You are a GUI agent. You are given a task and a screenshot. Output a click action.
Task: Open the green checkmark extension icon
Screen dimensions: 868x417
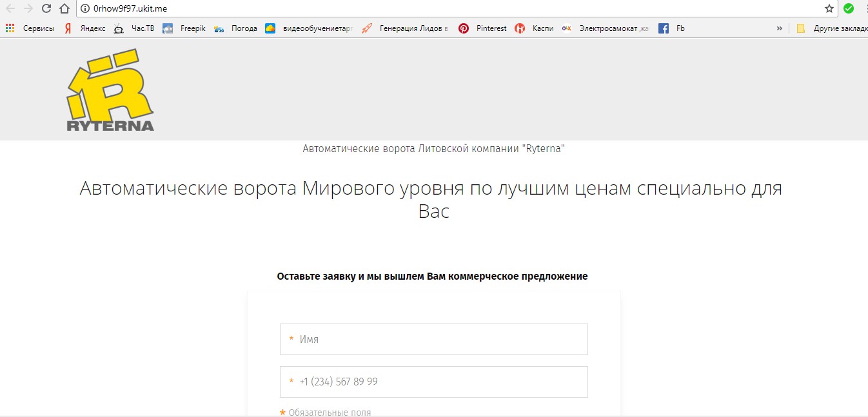pos(849,8)
